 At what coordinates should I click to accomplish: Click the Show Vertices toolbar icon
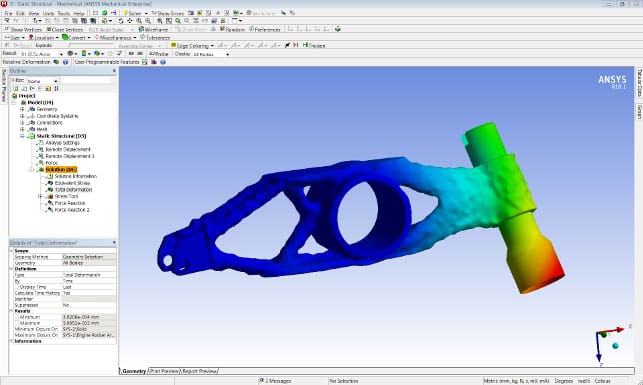click(x=7, y=29)
